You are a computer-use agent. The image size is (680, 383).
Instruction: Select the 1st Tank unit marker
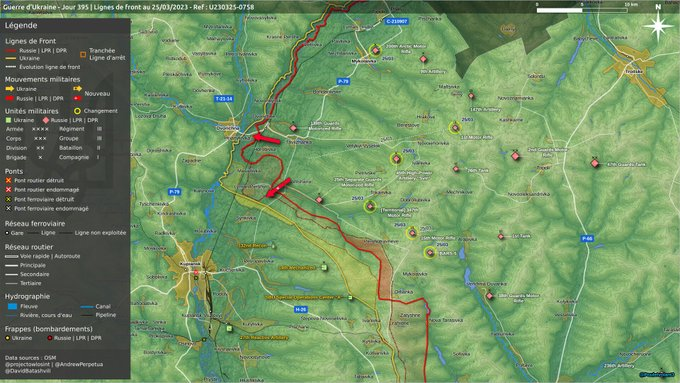point(501,236)
